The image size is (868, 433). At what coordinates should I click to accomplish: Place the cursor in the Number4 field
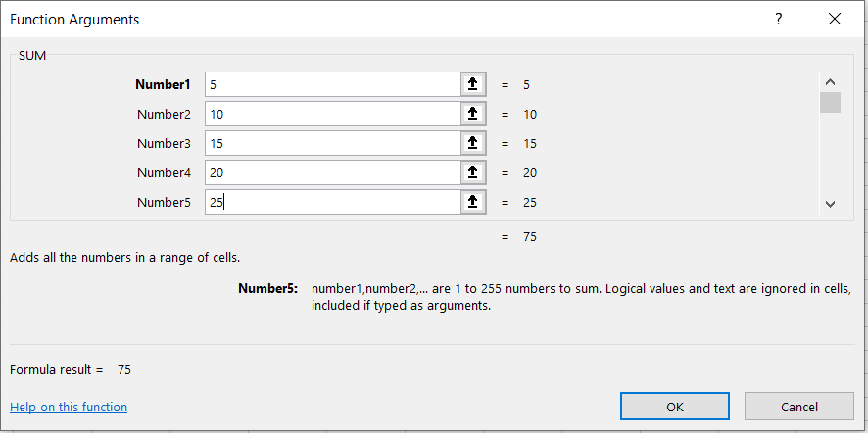[332, 172]
